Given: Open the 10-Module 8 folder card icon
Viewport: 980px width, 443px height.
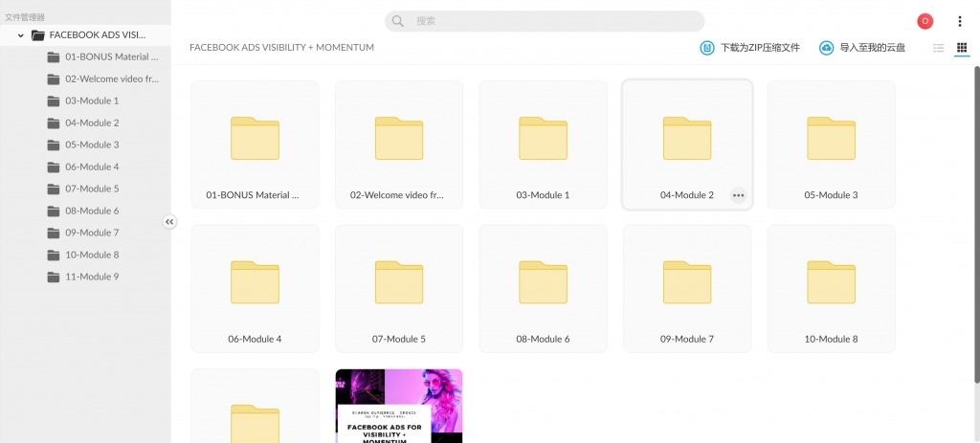Looking at the screenshot, I should tap(832, 282).
